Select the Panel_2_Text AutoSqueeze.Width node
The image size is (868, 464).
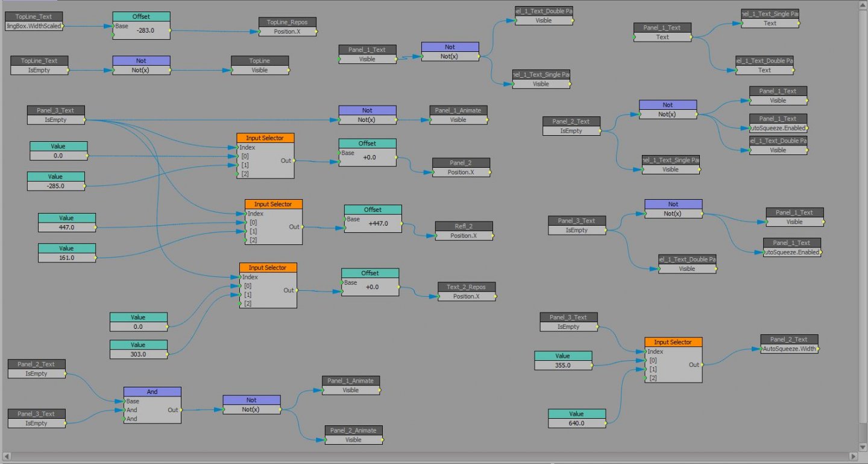point(789,344)
